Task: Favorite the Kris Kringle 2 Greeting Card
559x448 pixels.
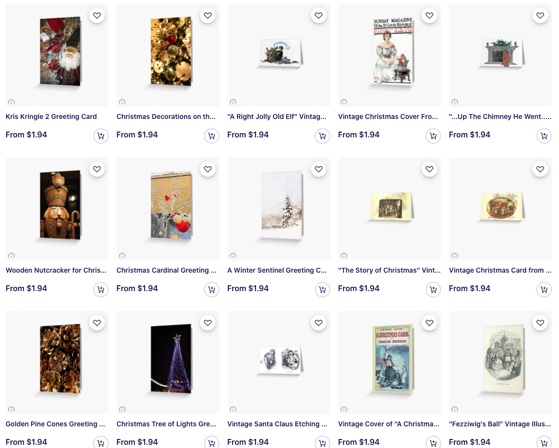Action: pos(97,16)
